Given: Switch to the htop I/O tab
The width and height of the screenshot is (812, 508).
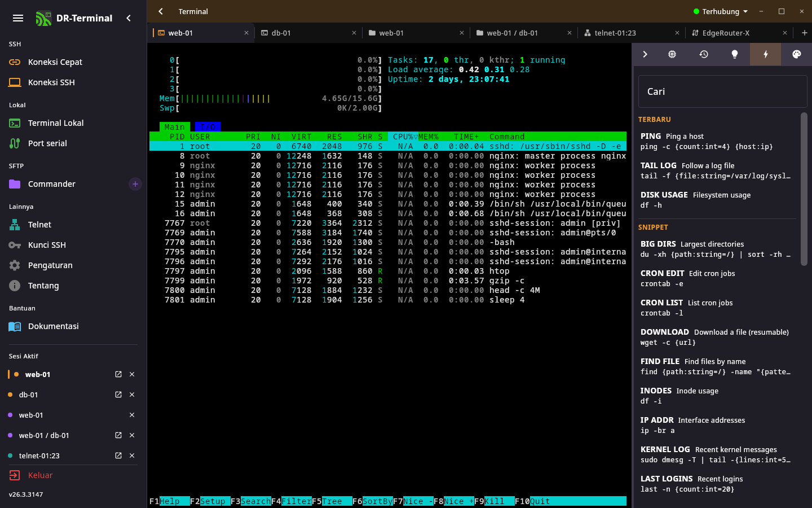Looking at the screenshot, I should tap(208, 127).
